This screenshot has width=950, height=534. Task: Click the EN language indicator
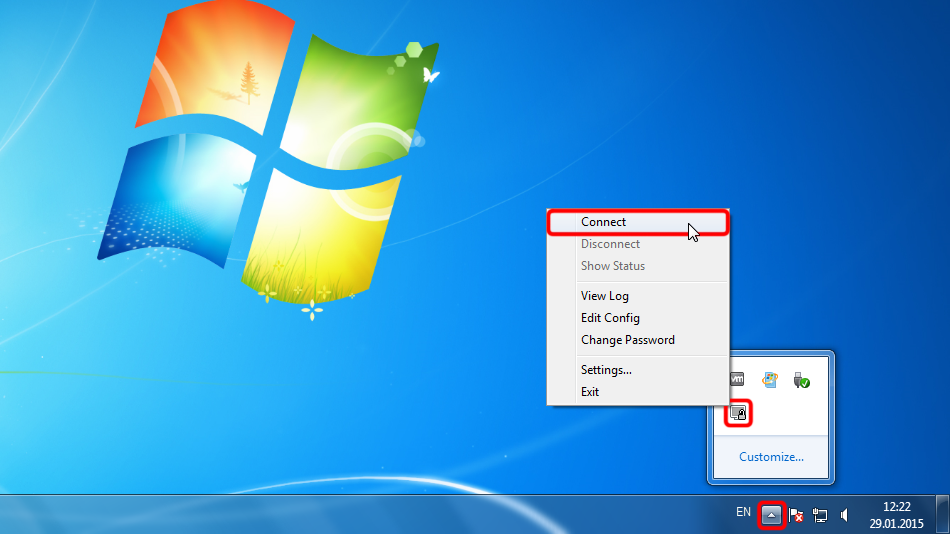(x=743, y=512)
